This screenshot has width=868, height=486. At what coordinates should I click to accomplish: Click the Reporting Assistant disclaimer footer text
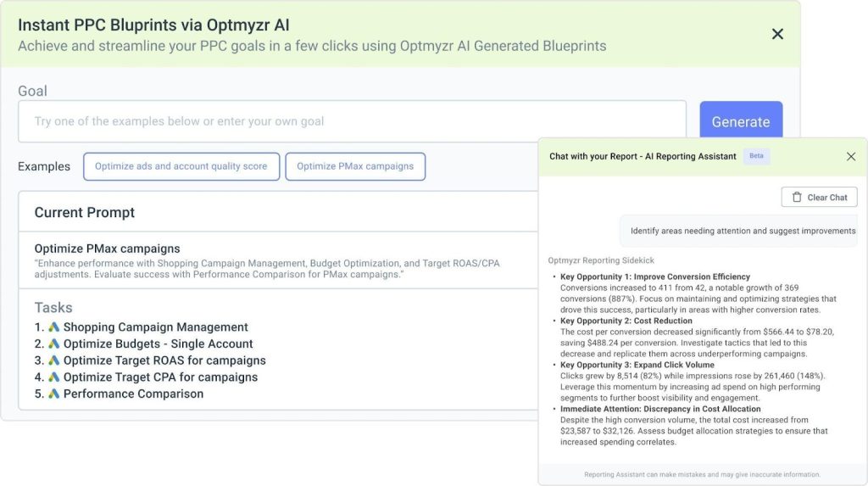click(x=702, y=474)
